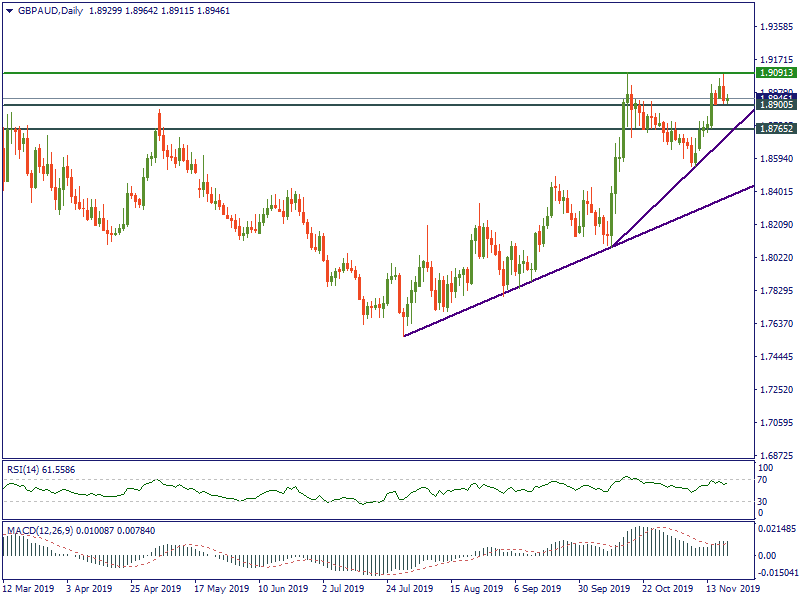This screenshot has width=800, height=600.
Task: Click the 12 Mar 2019 date label
Action: tap(29, 590)
